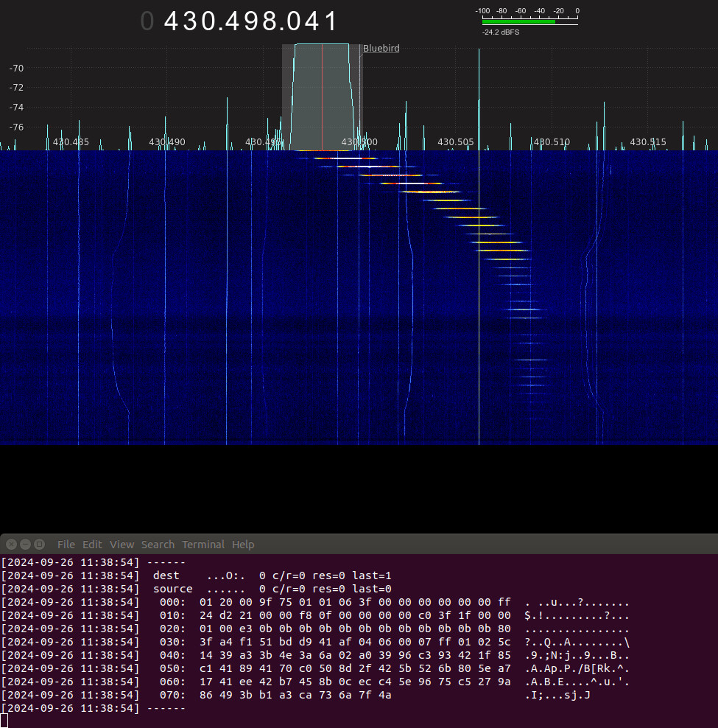Close the terminal window
The image size is (718, 728).
11,545
